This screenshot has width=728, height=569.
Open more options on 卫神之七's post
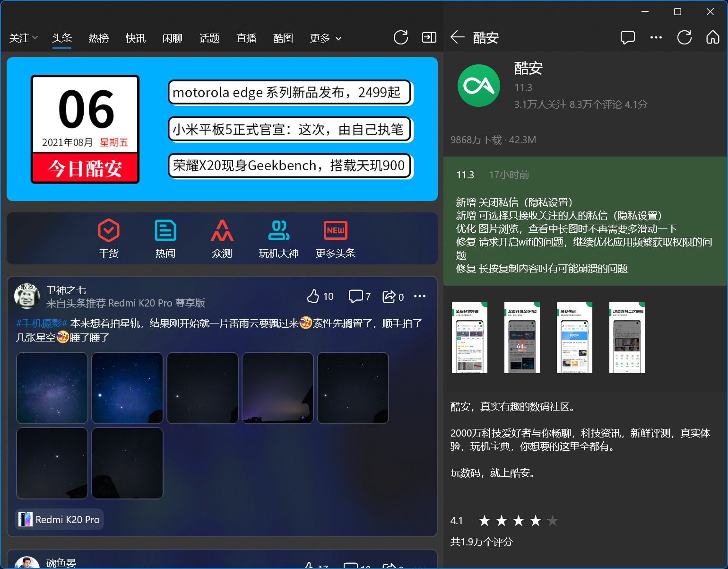(420, 297)
